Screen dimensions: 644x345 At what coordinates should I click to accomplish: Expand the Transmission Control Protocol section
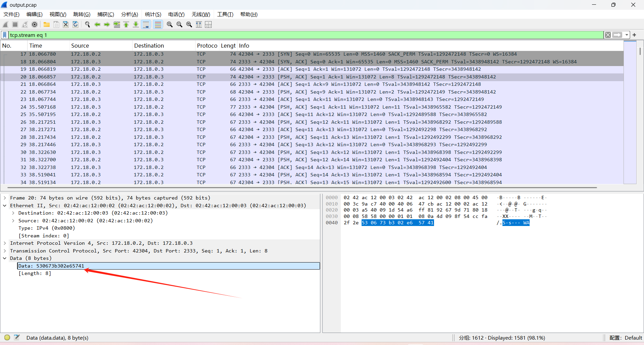[5, 251]
